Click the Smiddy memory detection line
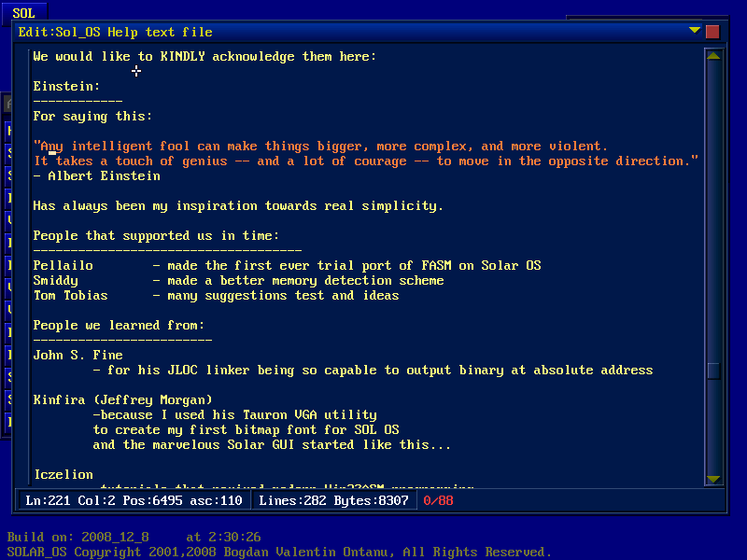 (239, 281)
